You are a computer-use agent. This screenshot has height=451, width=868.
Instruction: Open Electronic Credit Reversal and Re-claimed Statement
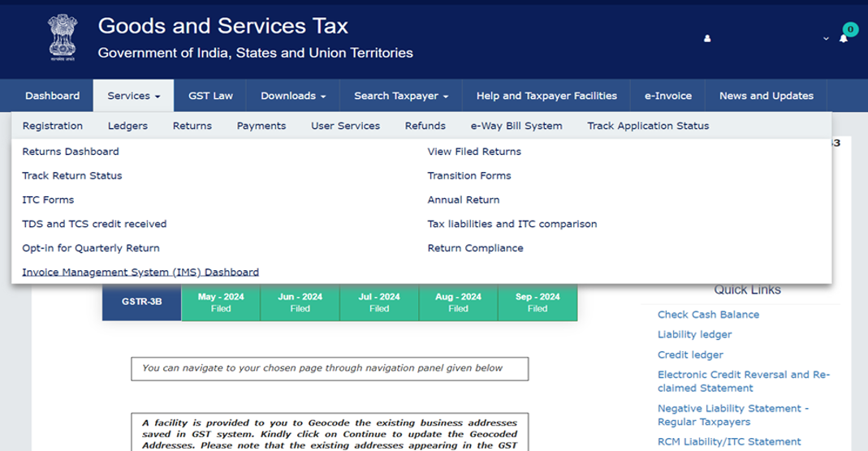(743, 381)
